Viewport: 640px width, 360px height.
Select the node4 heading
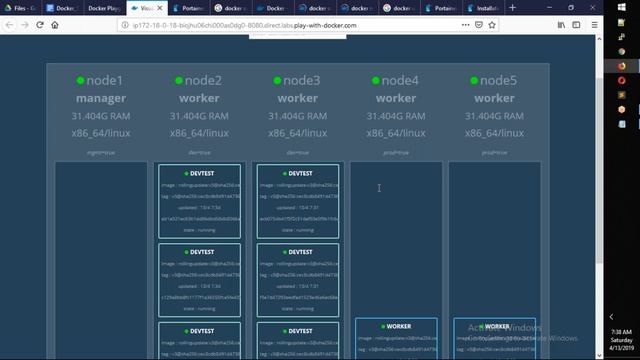point(400,80)
